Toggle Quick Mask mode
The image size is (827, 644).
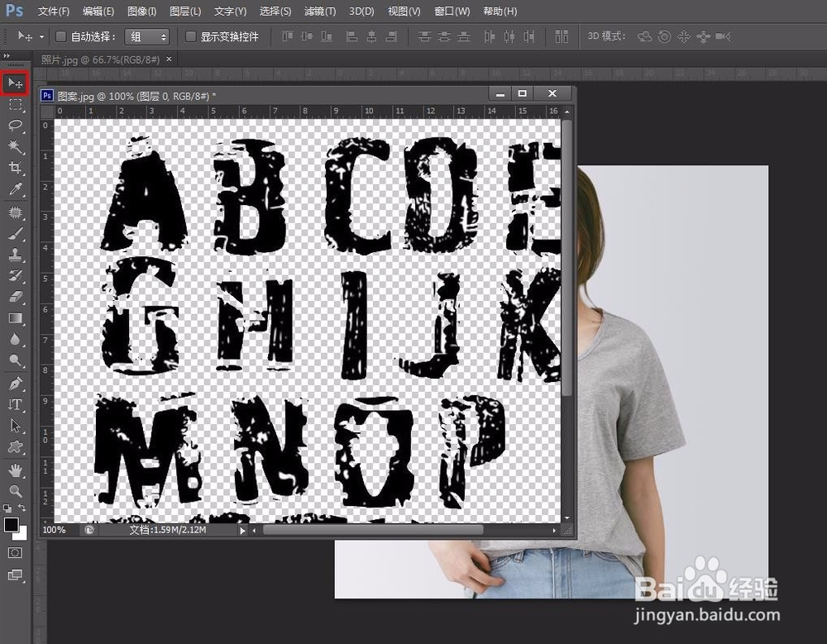pos(15,553)
